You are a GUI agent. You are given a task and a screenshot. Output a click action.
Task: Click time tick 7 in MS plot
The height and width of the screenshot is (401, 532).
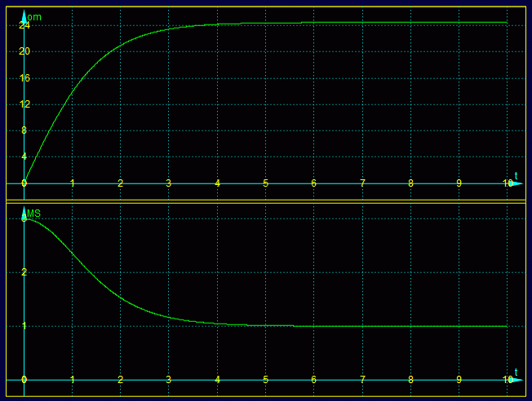click(x=362, y=380)
